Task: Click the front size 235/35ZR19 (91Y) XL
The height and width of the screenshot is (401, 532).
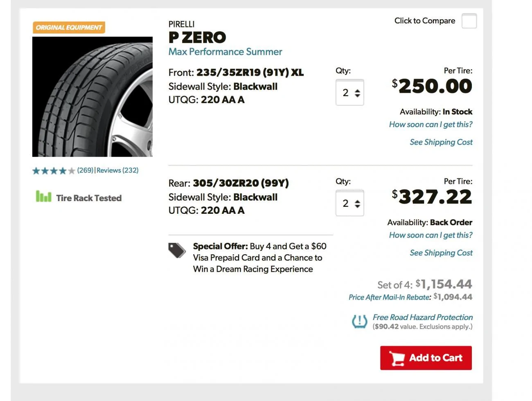Action: pyautogui.click(x=250, y=73)
